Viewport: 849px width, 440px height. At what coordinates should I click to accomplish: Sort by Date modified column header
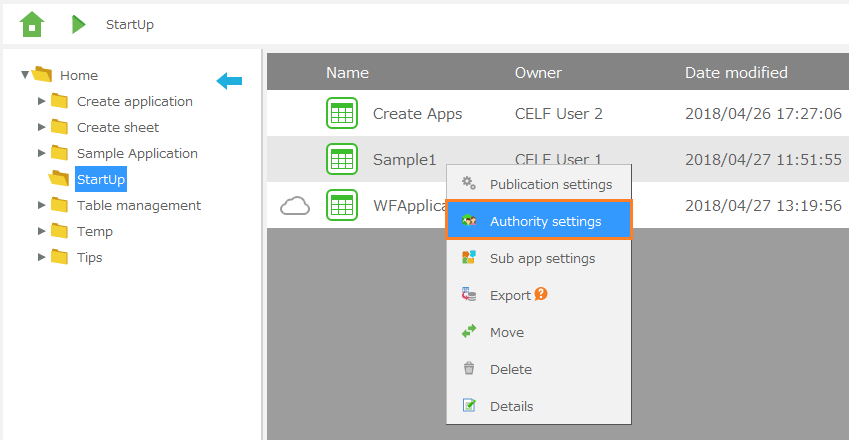coord(736,72)
